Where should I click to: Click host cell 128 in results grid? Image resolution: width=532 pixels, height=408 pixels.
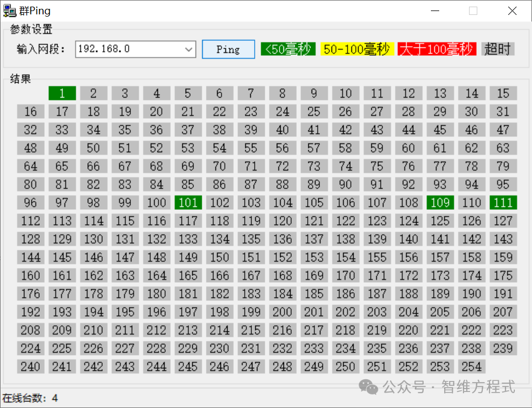30,239
